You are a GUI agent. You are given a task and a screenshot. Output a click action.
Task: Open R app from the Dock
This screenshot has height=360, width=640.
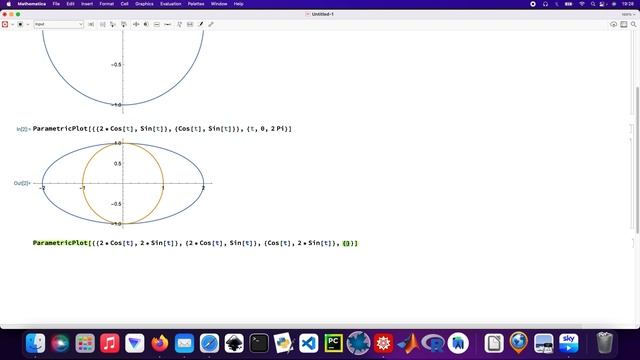tap(433, 343)
